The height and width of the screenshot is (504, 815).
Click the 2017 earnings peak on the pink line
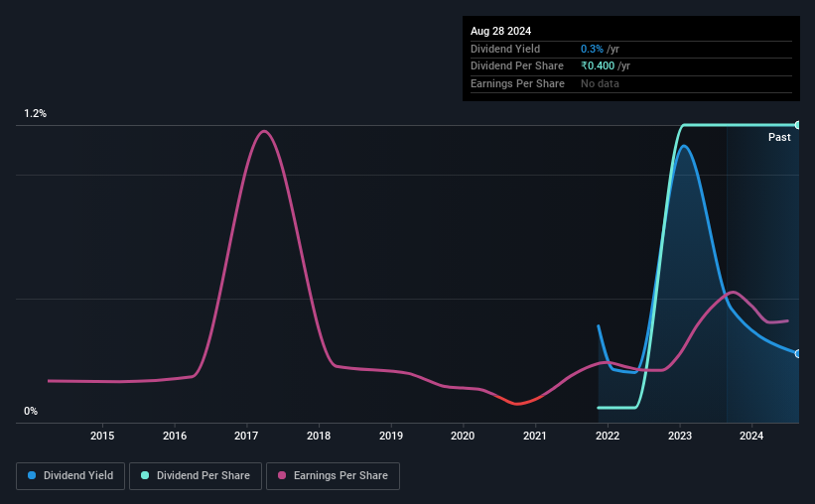(263, 131)
